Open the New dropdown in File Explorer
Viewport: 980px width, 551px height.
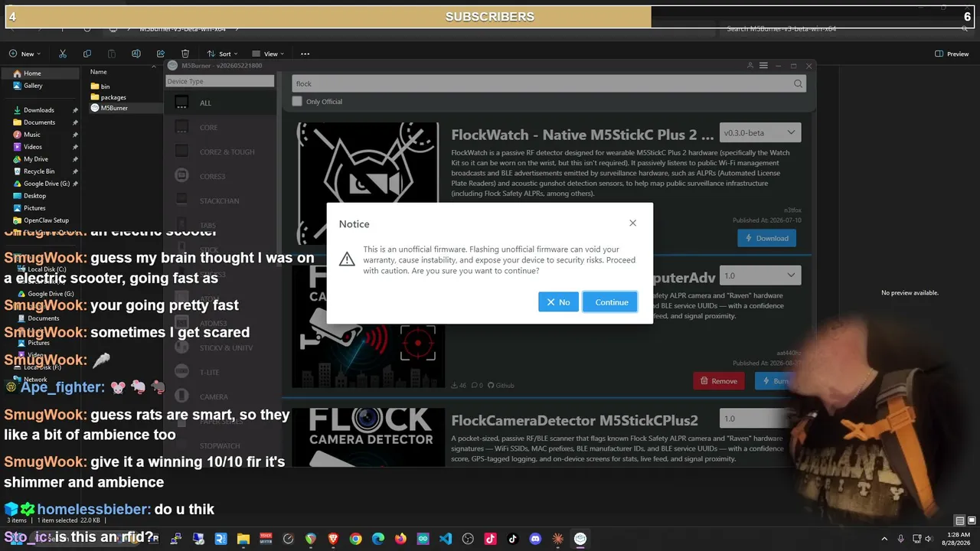click(24, 54)
